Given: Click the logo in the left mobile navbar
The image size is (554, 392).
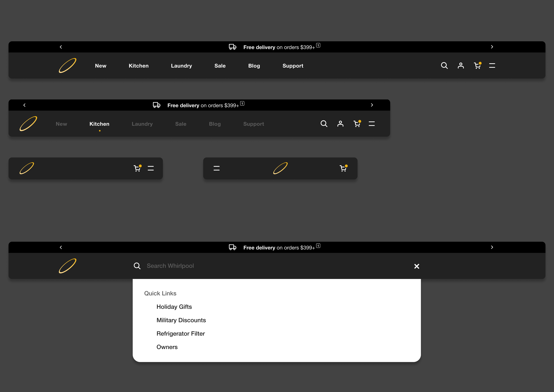Looking at the screenshot, I should 27,168.
